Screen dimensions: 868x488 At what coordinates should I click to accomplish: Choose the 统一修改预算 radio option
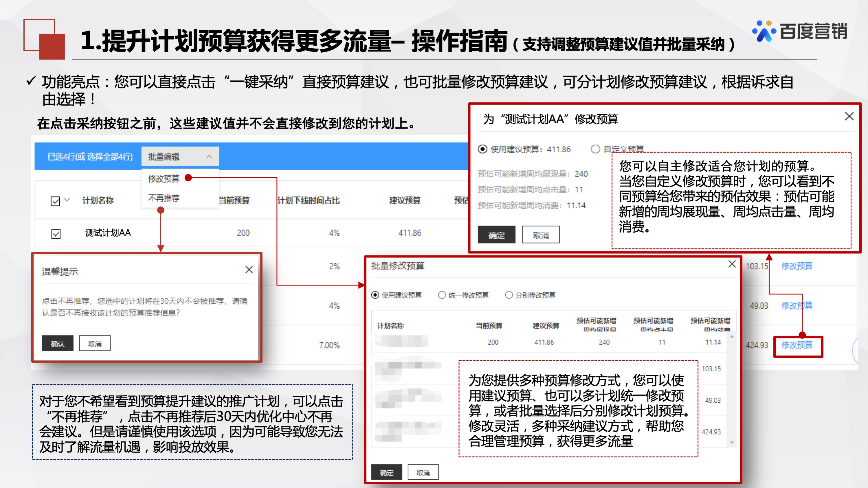click(x=442, y=295)
